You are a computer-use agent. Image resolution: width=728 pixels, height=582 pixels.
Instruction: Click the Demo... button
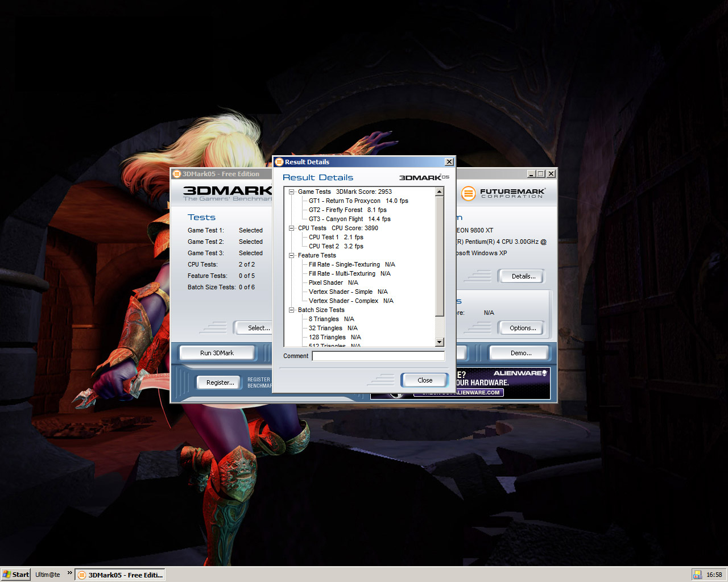click(521, 353)
